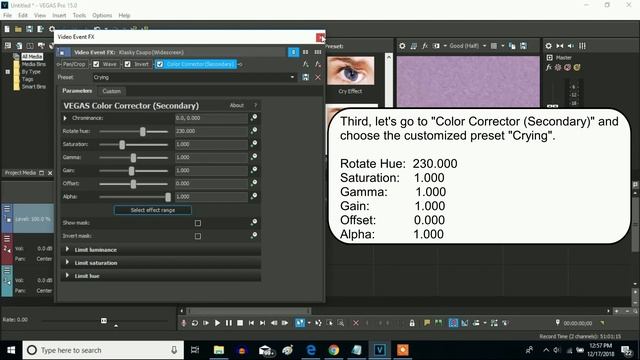
Task: Save snapshot to file in preview toolbar
Action: [x=523, y=46]
